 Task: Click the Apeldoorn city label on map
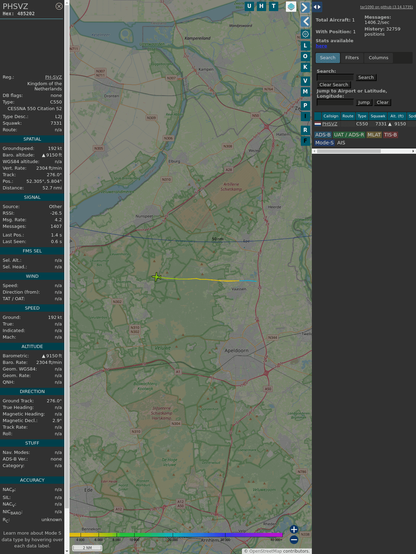(236, 350)
